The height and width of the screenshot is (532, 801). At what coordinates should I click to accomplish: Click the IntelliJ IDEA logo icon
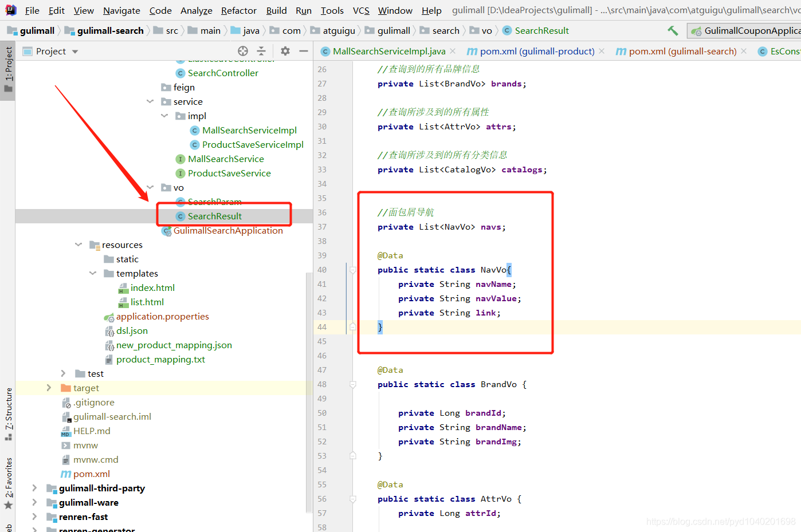[x=11, y=10]
